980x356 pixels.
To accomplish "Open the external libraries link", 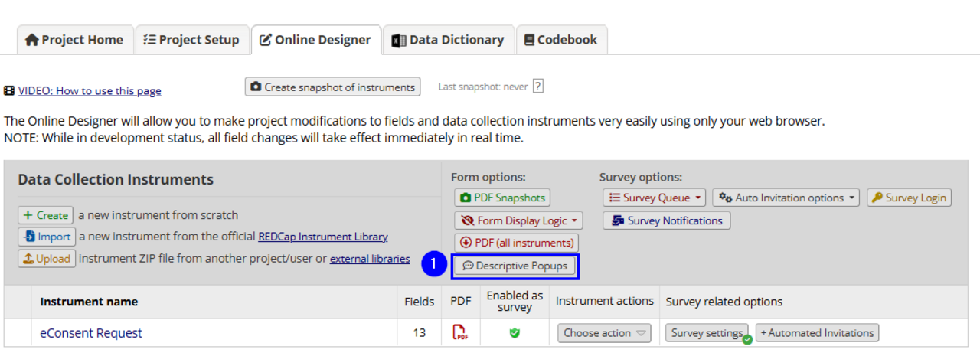I will [x=370, y=259].
